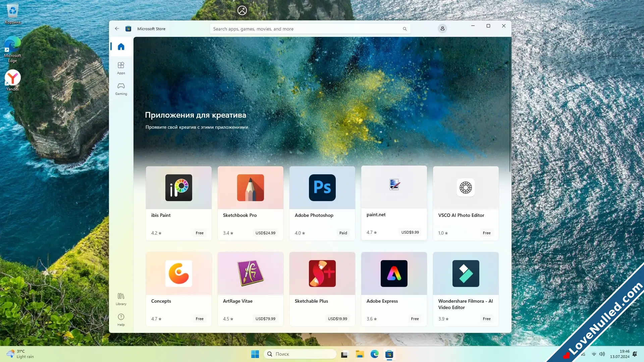This screenshot has width=644, height=362.
Task: Click the USD$9.99 price on paint.net
Action: tap(410, 232)
